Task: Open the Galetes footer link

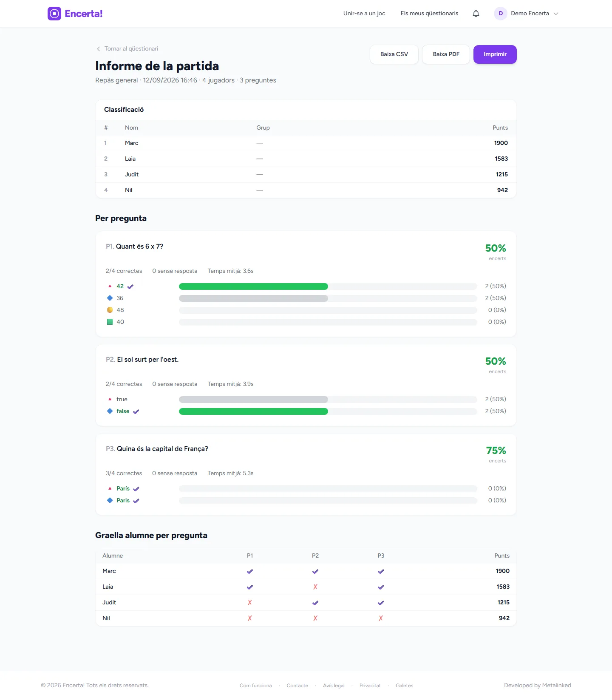Action: pyautogui.click(x=404, y=686)
